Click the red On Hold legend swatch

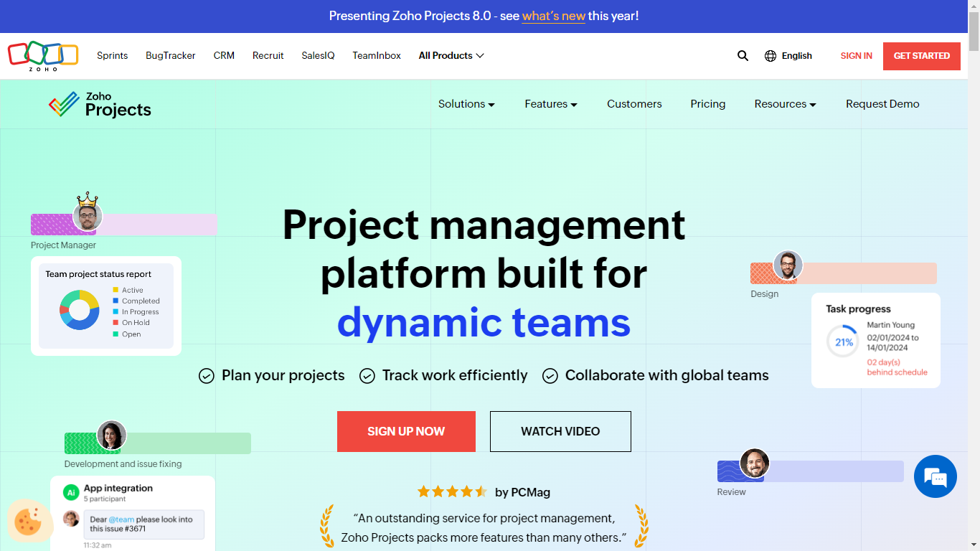pos(116,323)
